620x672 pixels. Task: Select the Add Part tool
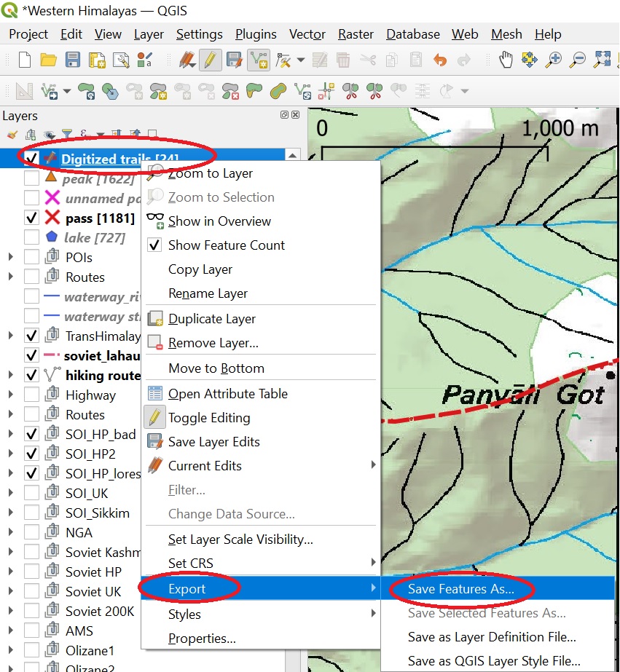(x=159, y=91)
